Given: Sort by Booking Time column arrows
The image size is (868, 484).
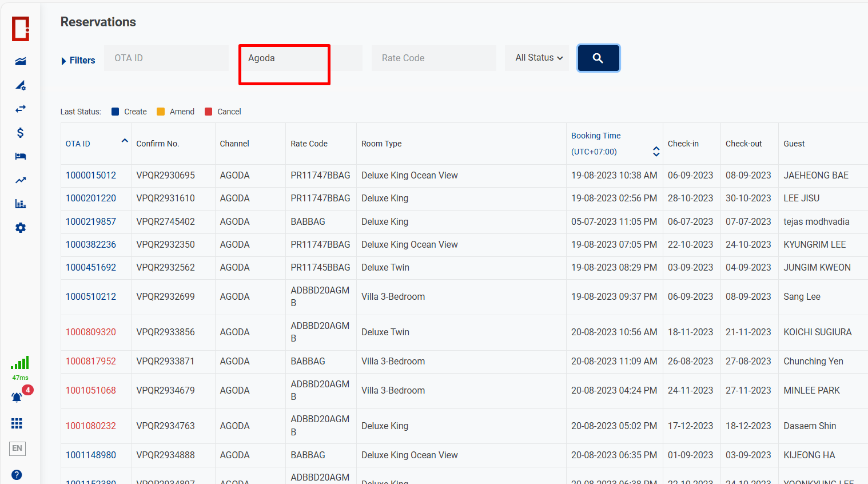Looking at the screenshot, I should 656,152.
